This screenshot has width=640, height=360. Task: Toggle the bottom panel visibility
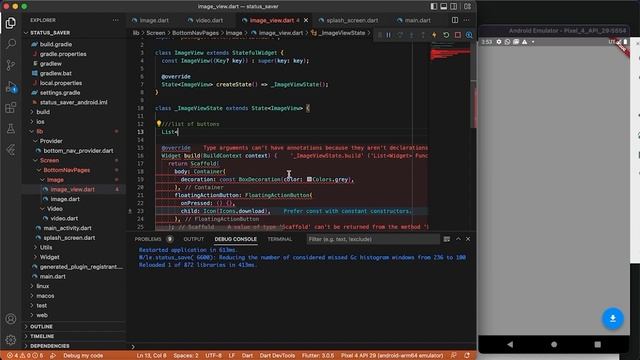point(444,7)
